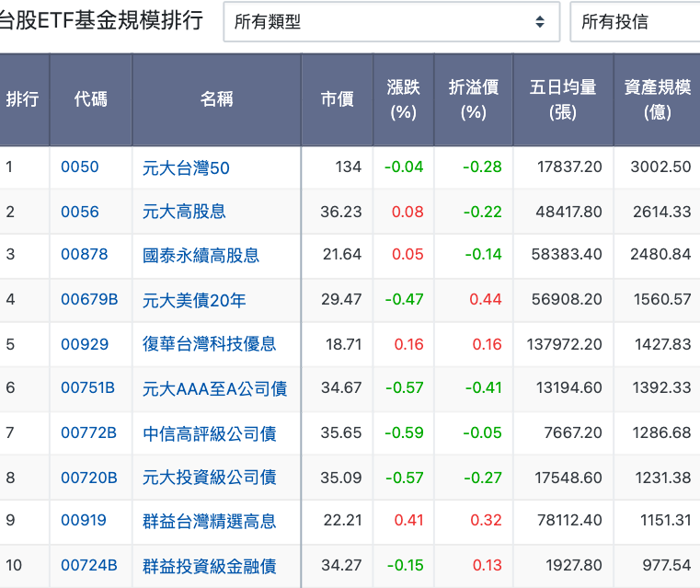Select change value -0.04
This screenshot has height=588, width=700.
point(404,167)
